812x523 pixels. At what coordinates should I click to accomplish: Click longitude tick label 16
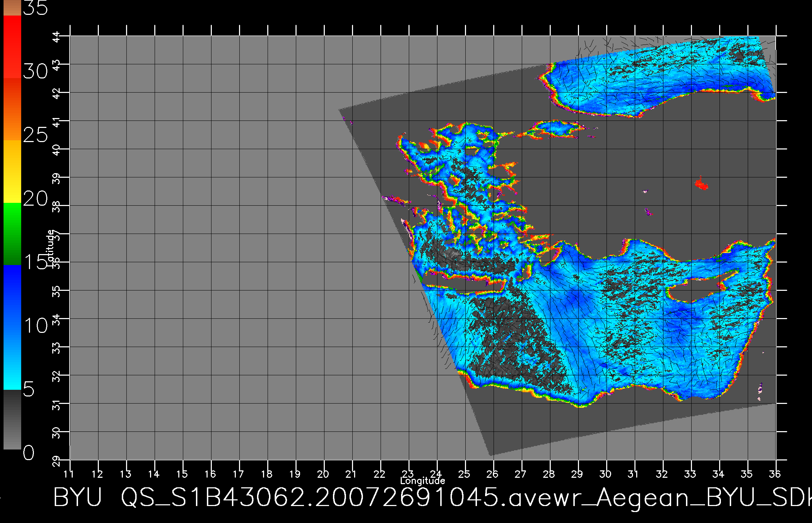click(x=210, y=474)
